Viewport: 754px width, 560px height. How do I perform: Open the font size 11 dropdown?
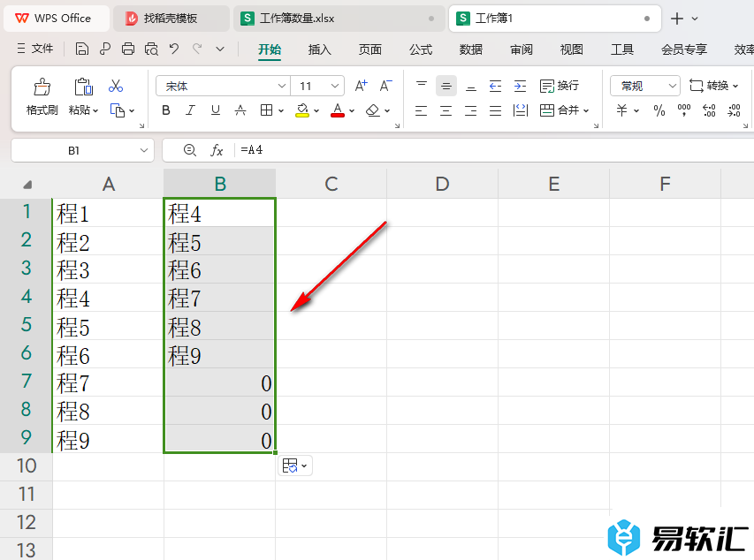[335, 86]
